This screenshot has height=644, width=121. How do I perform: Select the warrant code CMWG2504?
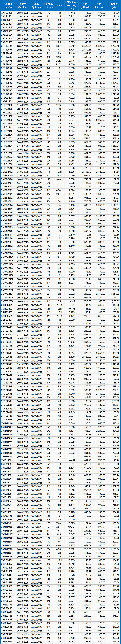coord(7,294)
